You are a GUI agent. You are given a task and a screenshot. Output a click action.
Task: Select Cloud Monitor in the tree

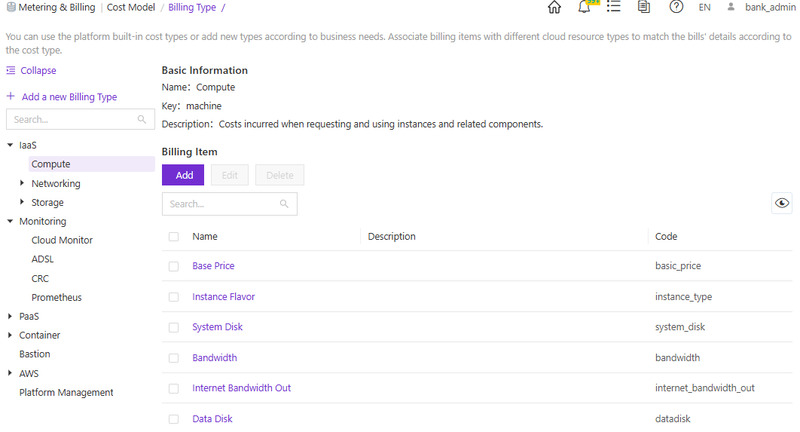(x=62, y=240)
